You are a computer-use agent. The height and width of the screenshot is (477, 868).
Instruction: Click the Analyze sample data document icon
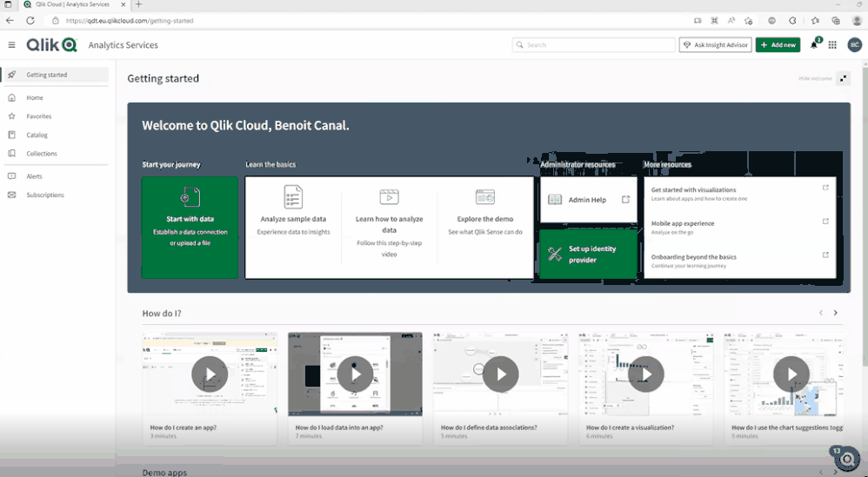tap(293, 196)
